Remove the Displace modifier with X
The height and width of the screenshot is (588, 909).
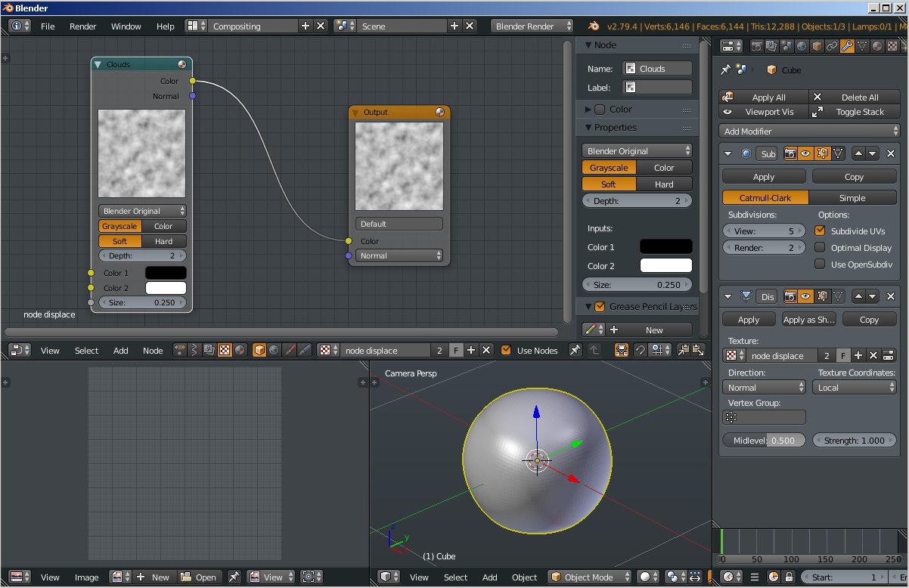[x=891, y=297]
